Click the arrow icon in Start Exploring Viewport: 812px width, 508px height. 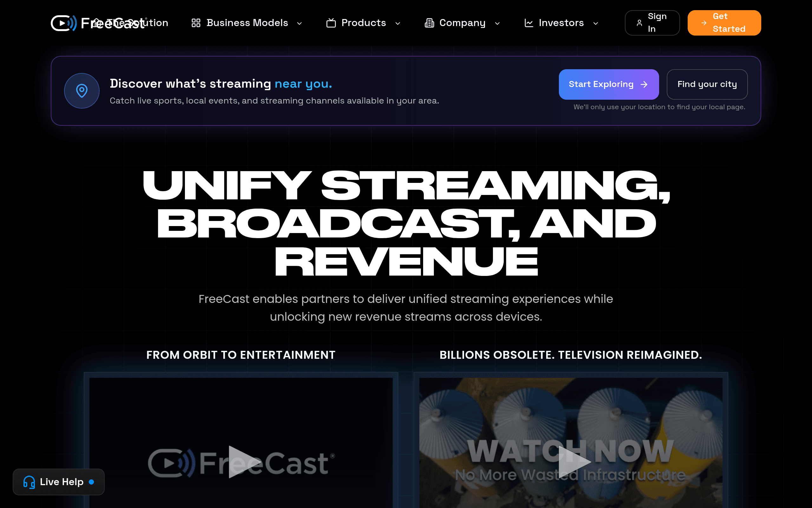[644, 84]
